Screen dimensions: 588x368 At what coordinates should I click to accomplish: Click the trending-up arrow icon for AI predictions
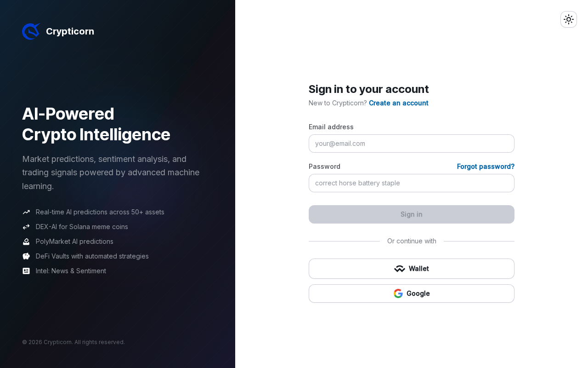click(26, 212)
